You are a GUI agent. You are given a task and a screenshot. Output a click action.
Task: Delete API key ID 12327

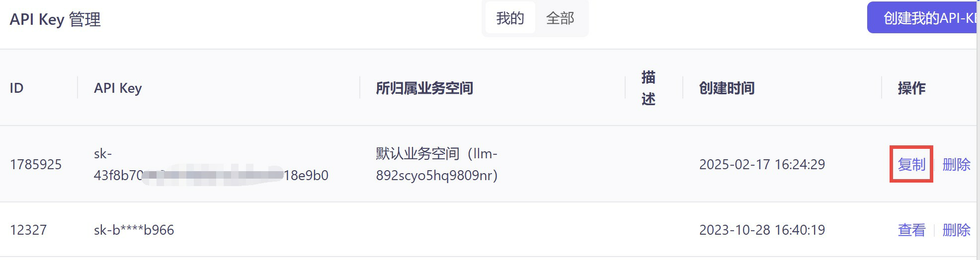tap(956, 230)
